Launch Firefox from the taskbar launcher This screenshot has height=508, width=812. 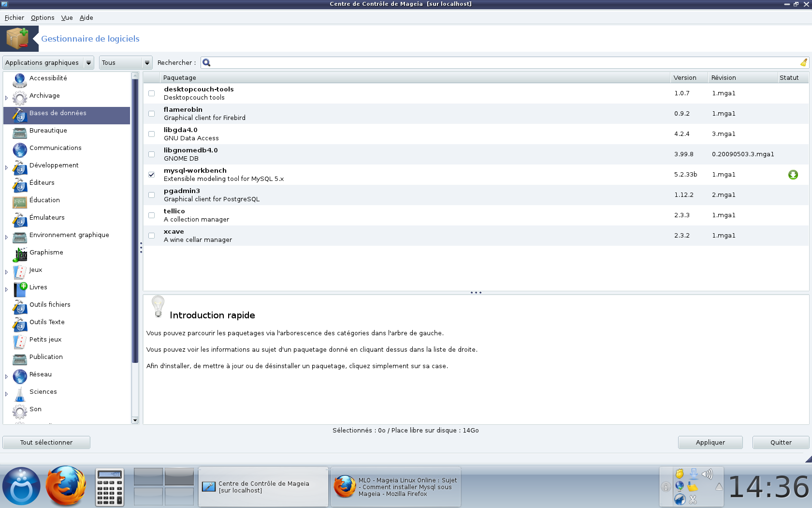(66, 486)
